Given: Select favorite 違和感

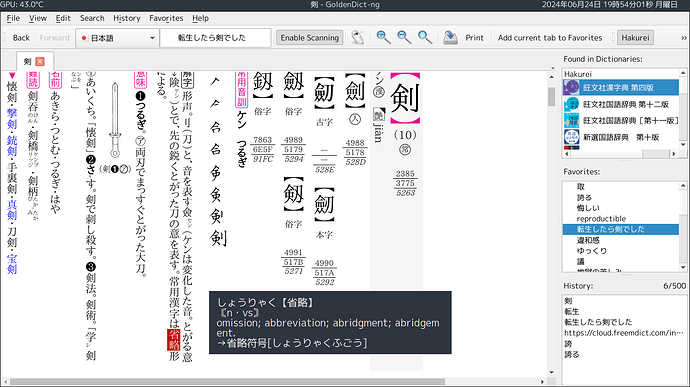Looking at the screenshot, I should [x=588, y=240].
